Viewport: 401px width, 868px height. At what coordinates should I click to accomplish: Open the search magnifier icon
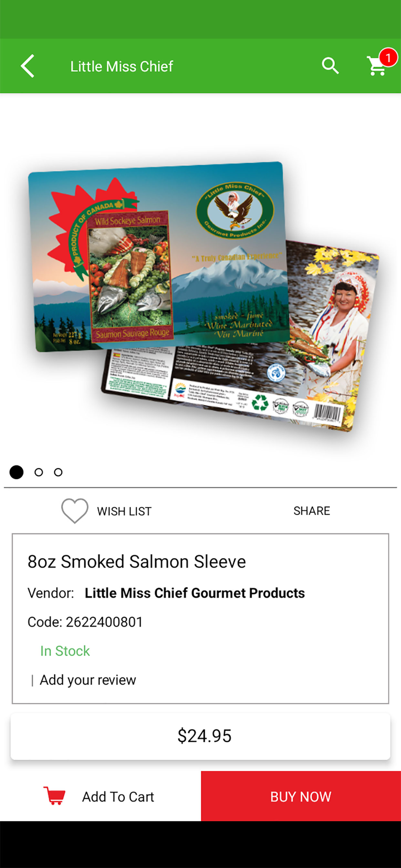click(x=330, y=66)
